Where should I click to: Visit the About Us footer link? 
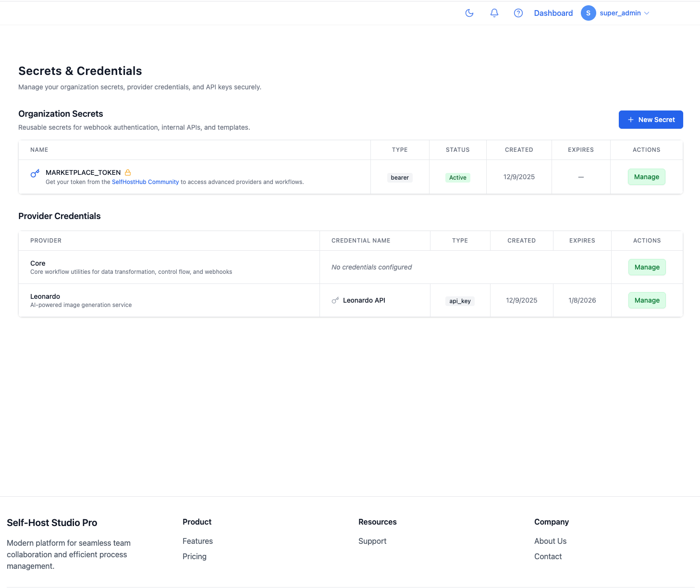[550, 541]
